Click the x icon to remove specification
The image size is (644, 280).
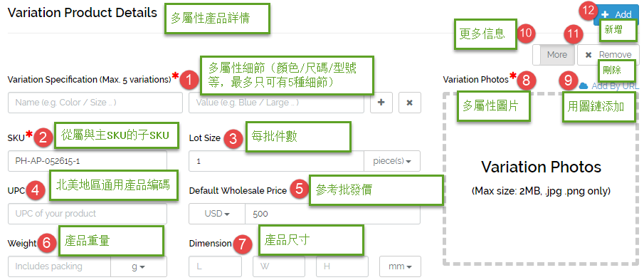(409, 103)
